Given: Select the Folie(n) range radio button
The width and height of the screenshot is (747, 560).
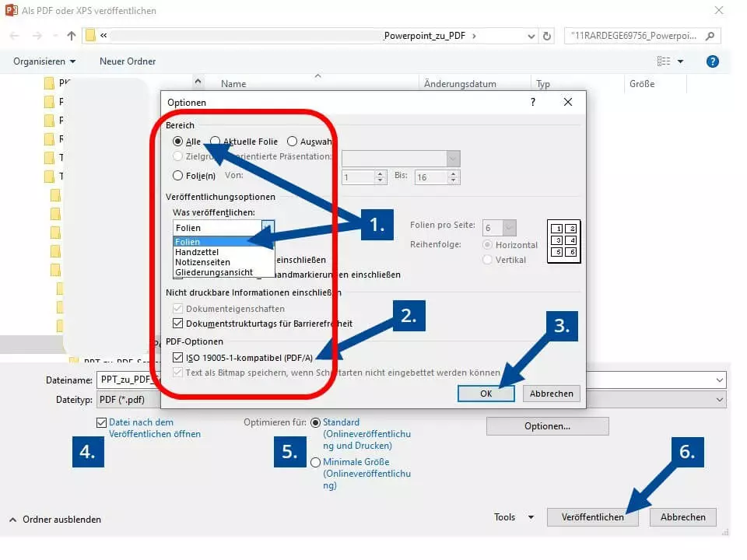Looking at the screenshot, I should pos(177,176).
